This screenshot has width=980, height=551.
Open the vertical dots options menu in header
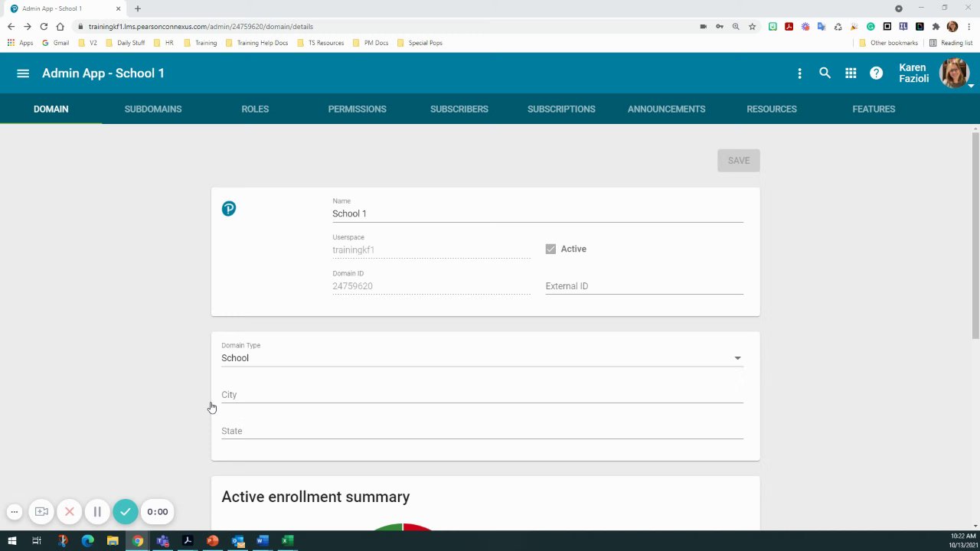pyautogui.click(x=799, y=73)
